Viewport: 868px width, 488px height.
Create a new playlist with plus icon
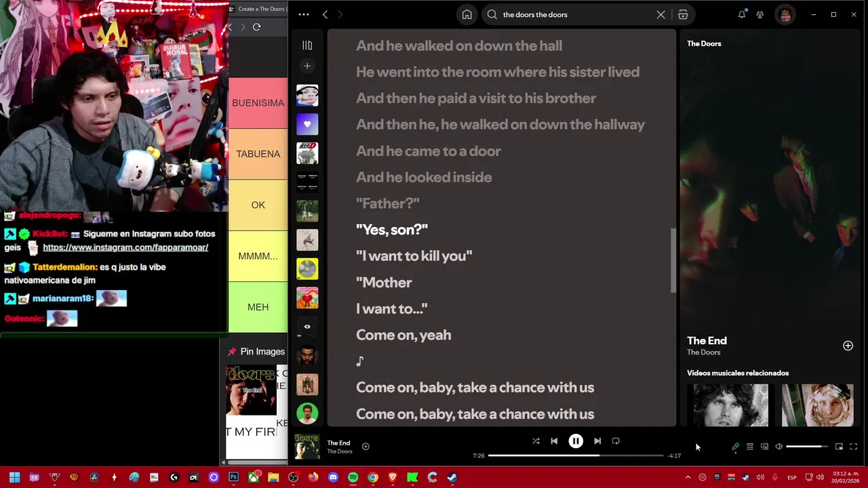pyautogui.click(x=307, y=66)
